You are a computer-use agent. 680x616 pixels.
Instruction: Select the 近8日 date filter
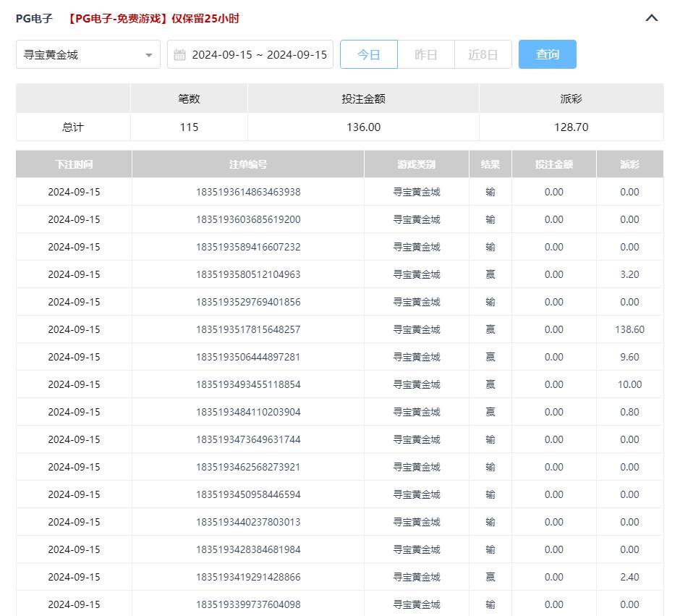click(x=483, y=54)
